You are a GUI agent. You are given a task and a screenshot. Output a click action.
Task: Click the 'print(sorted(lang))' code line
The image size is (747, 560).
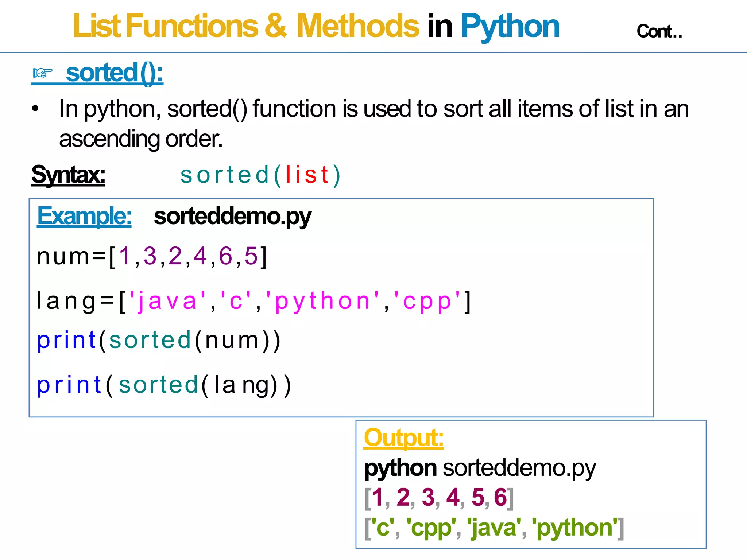[164, 385]
